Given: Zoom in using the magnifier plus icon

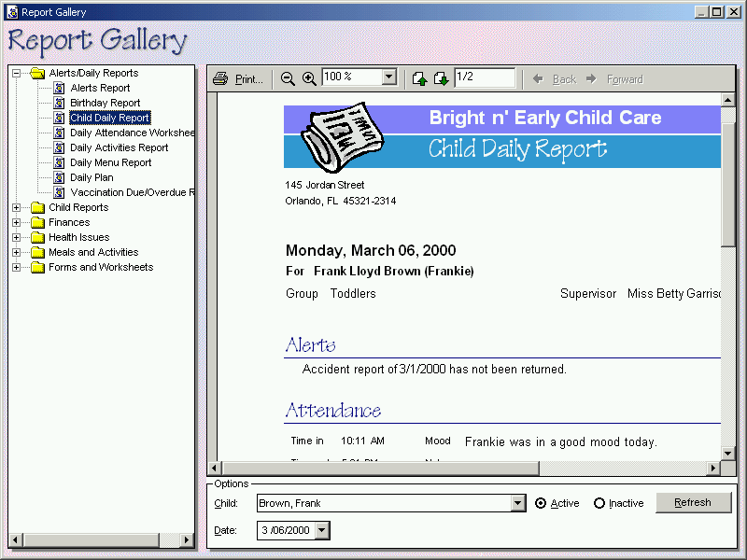Looking at the screenshot, I should tap(309, 79).
